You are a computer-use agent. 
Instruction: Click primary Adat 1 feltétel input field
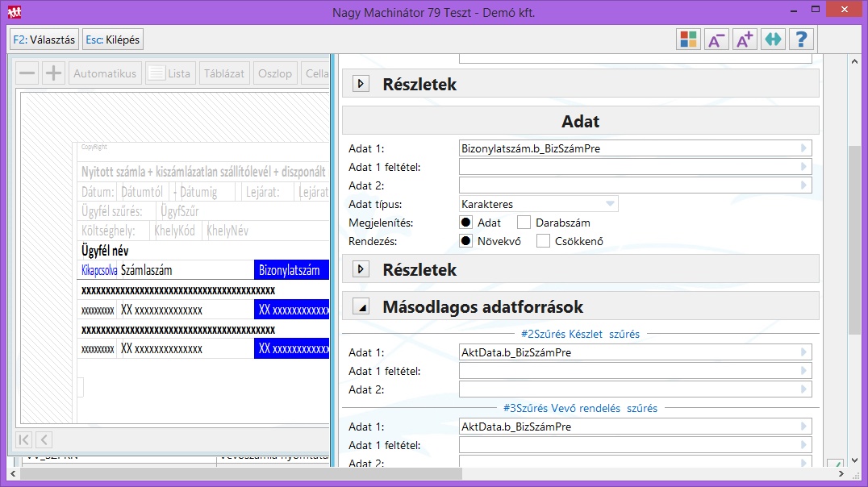coord(636,167)
